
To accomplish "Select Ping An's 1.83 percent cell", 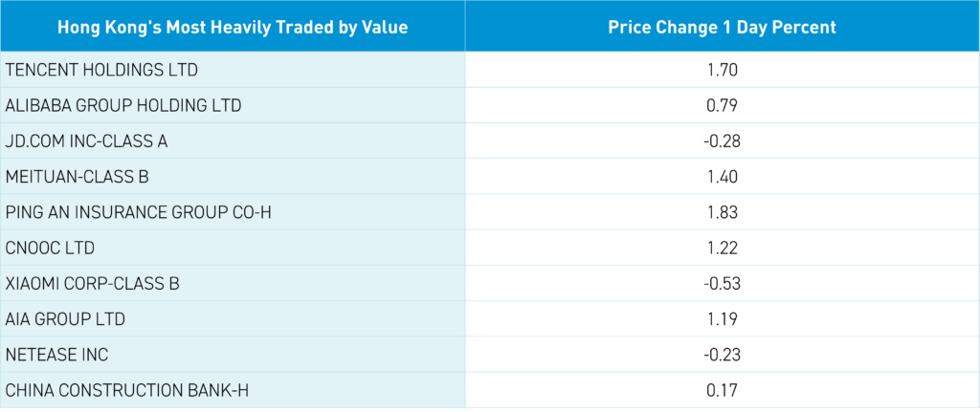I will (722, 211).
